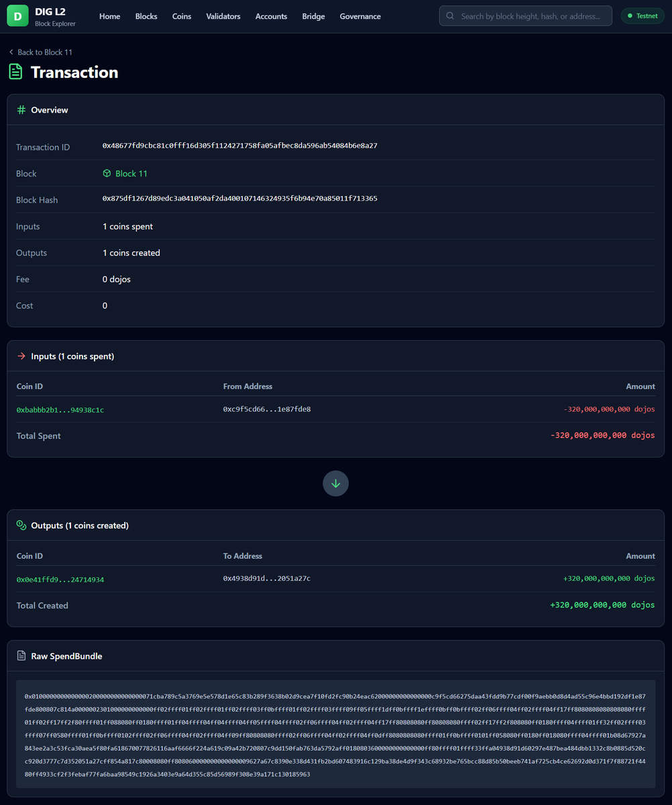This screenshot has width=672, height=805.
Task: Click the green dot in Testnet badge
Action: [630, 16]
